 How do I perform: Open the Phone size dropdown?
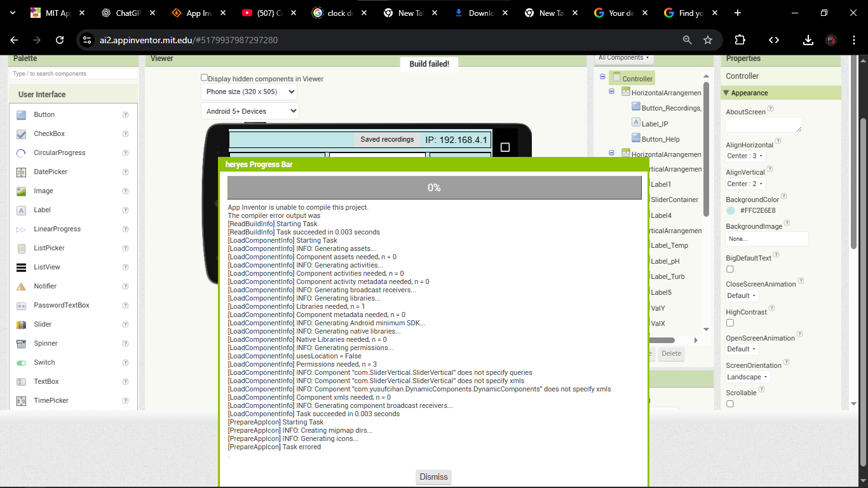(x=249, y=91)
